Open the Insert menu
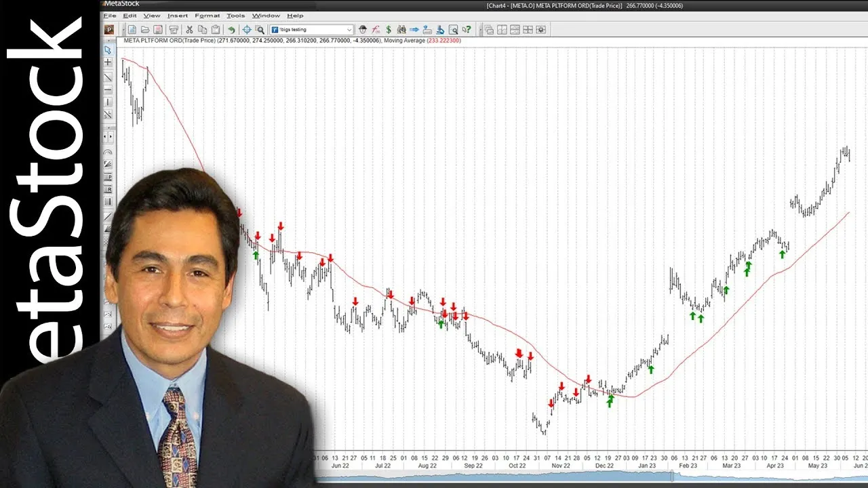This screenshot has width=868, height=488. [x=178, y=16]
